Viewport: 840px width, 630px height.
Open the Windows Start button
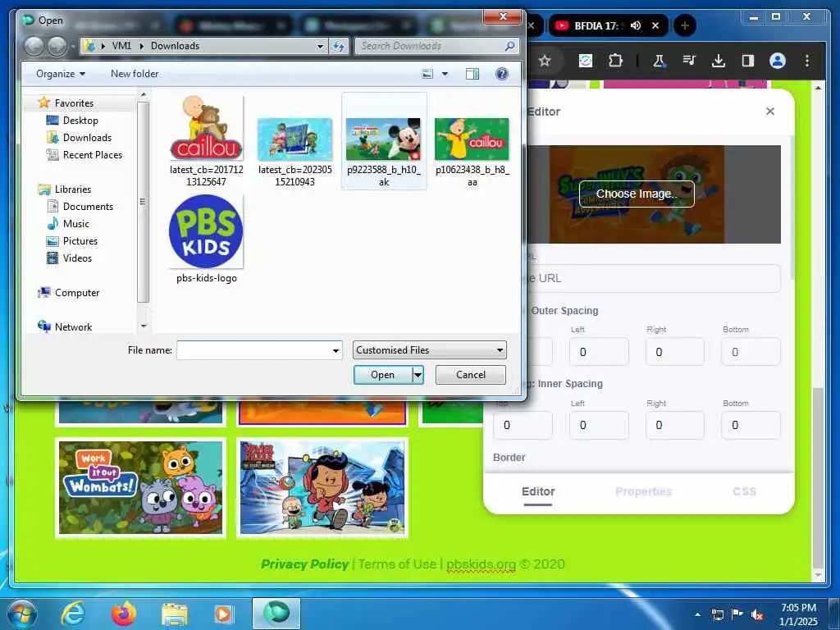(x=22, y=614)
